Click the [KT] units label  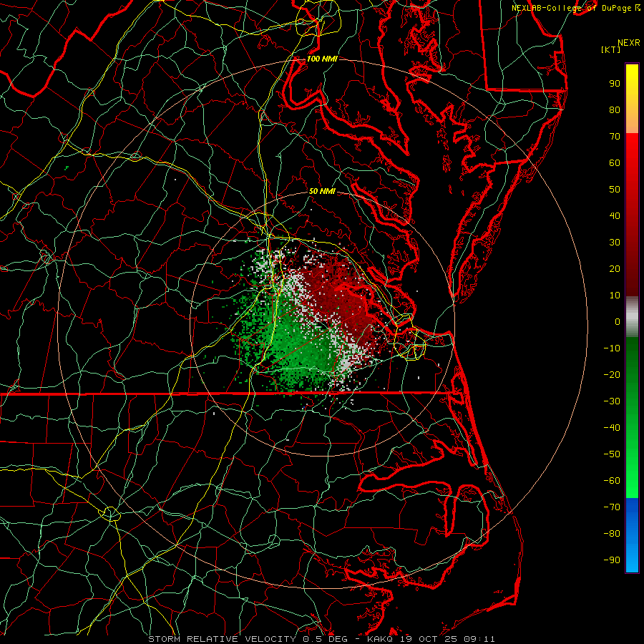pyautogui.click(x=611, y=49)
